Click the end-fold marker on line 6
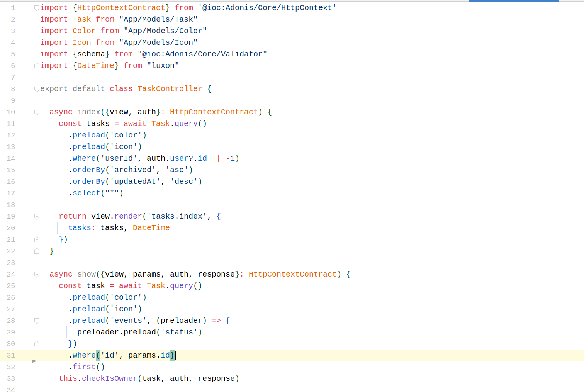Image resolution: width=584 pixels, height=392 pixels. 37,66
